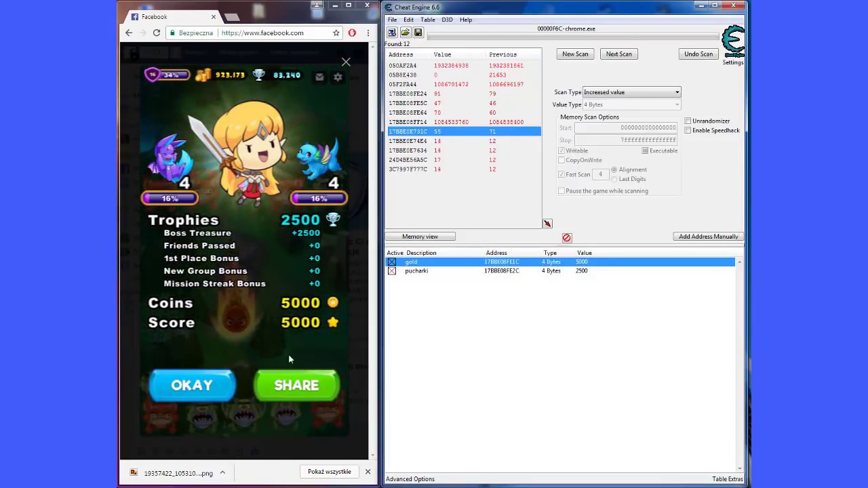Select address row 05B8E438

464,75
